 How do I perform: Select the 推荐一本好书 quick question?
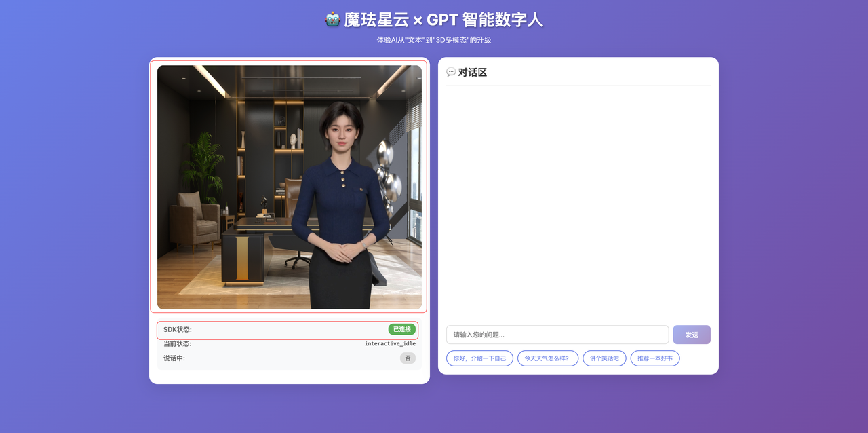655,358
